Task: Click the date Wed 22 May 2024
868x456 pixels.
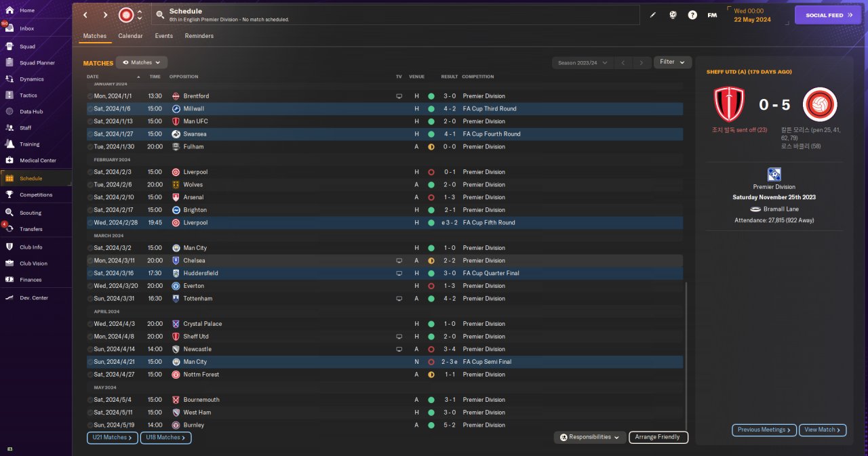Action: coord(752,16)
